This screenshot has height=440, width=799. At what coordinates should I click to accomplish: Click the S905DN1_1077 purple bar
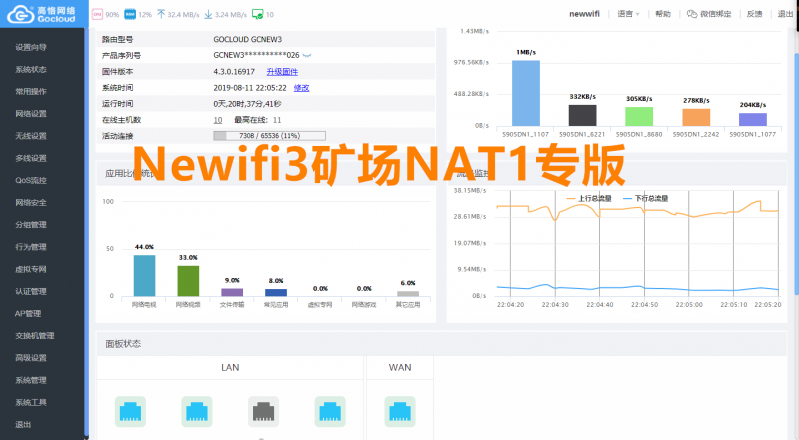753,119
